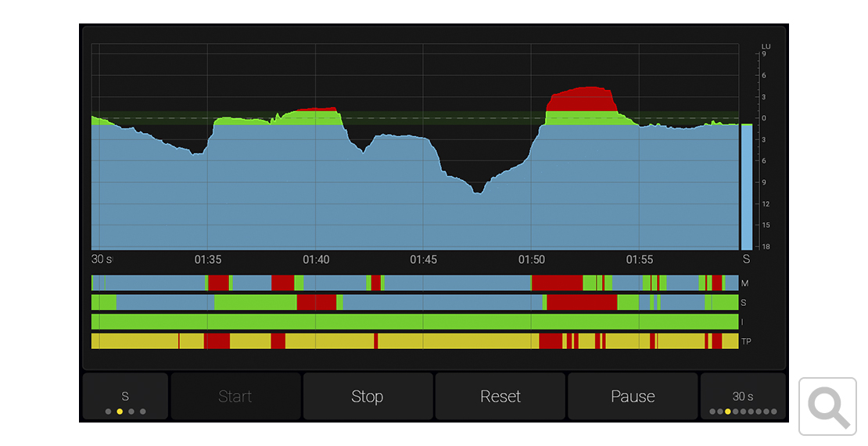Viewport: 868px width, 446px height.
Task: Click the greyed-out Start button
Action: click(235, 396)
